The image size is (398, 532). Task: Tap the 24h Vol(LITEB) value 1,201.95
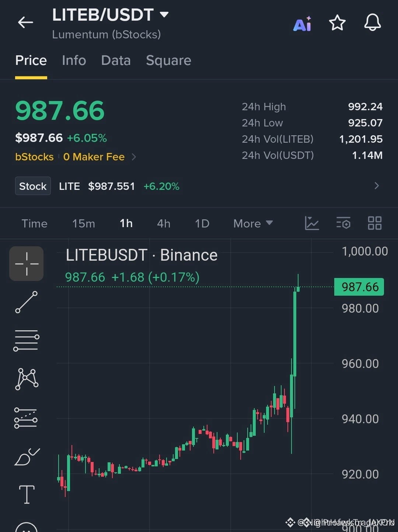tap(361, 139)
